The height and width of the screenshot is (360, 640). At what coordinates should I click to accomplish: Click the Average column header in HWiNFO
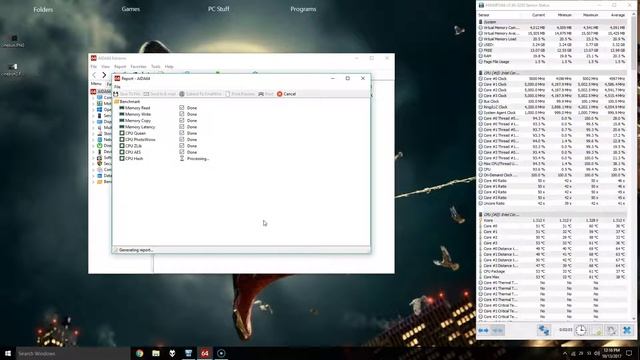[618, 15]
